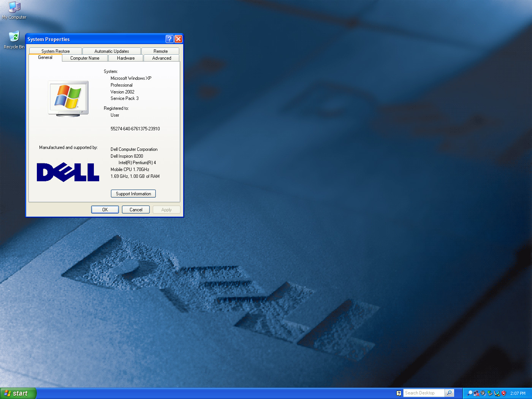Click the Mobile CPU 1.70GHz text

(130, 169)
